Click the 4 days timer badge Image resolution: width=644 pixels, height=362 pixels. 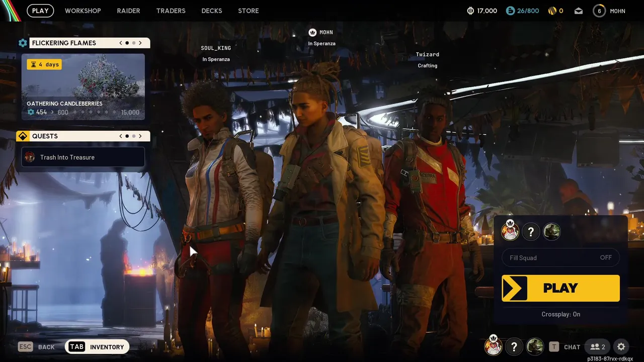tap(44, 64)
